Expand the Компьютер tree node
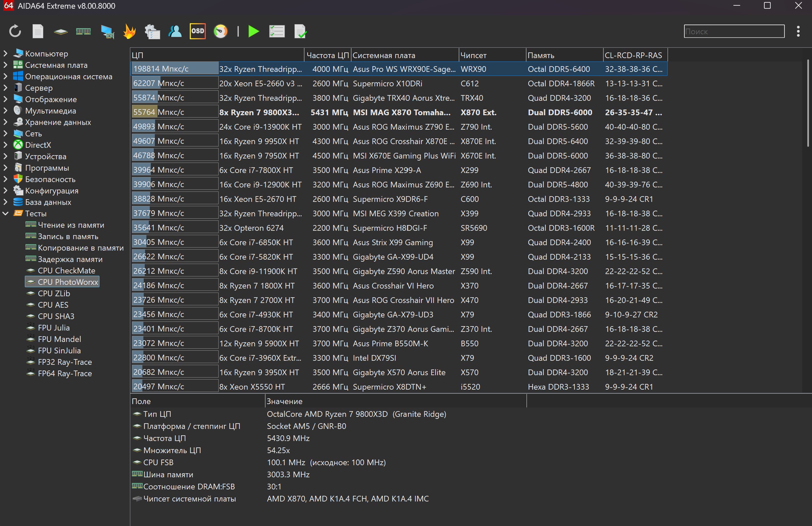The image size is (812, 526). pos(5,54)
